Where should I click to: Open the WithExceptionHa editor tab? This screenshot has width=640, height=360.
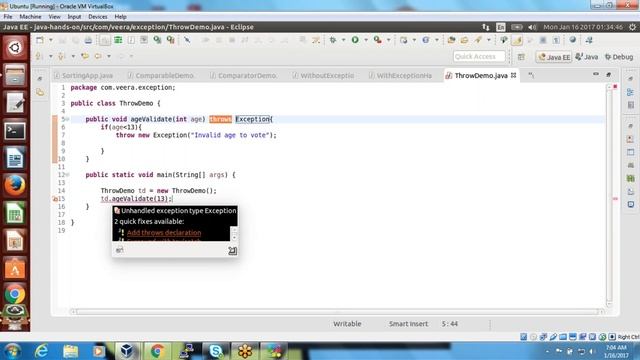click(400, 76)
